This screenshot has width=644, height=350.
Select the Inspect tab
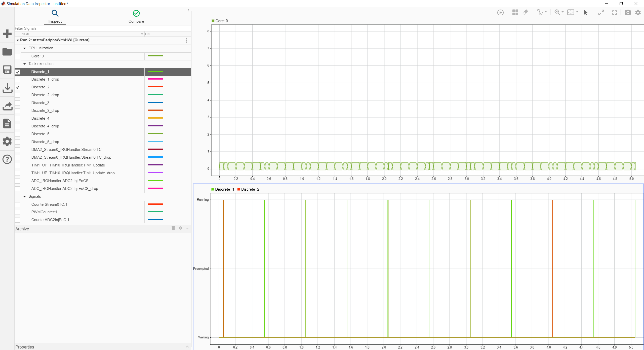pyautogui.click(x=55, y=16)
